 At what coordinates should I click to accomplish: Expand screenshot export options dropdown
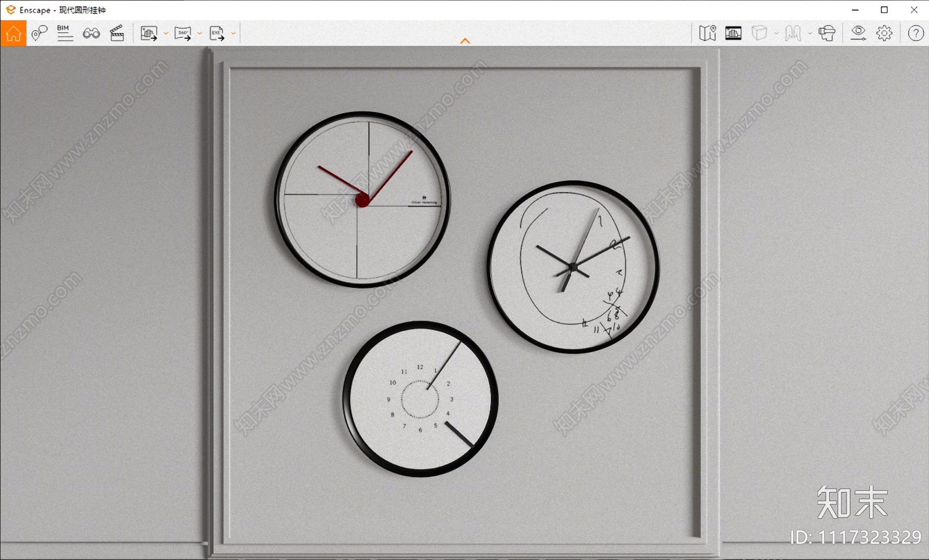click(166, 34)
